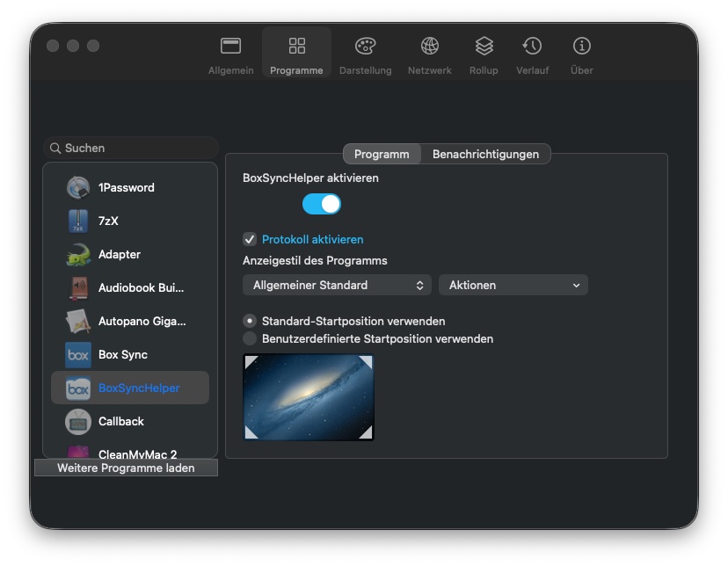This screenshot has width=728, height=566.
Task: Click the 1Password app icon
Action: pos(78,187)
